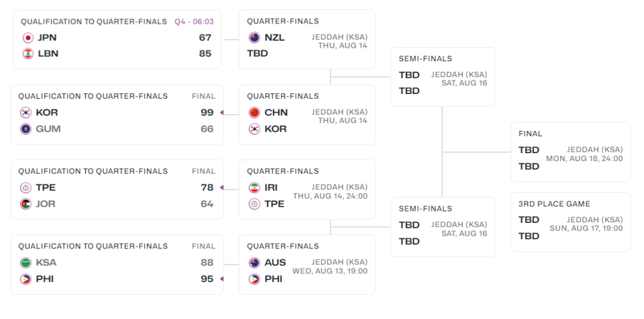Click Korea's score of 99
This screenshot has height=319, width=644.
[207, 113]
